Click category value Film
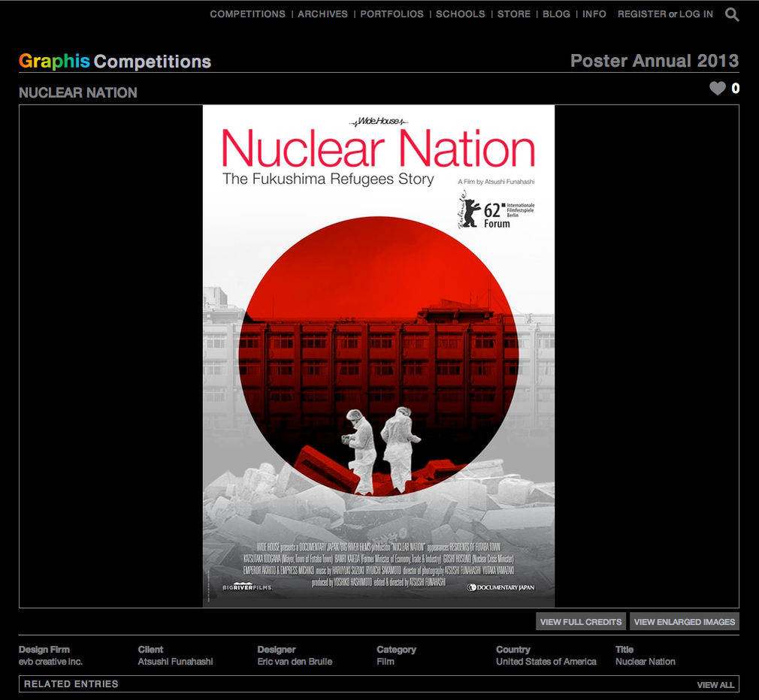The height and width of the screenshot is (700, 759). [386, 661]
